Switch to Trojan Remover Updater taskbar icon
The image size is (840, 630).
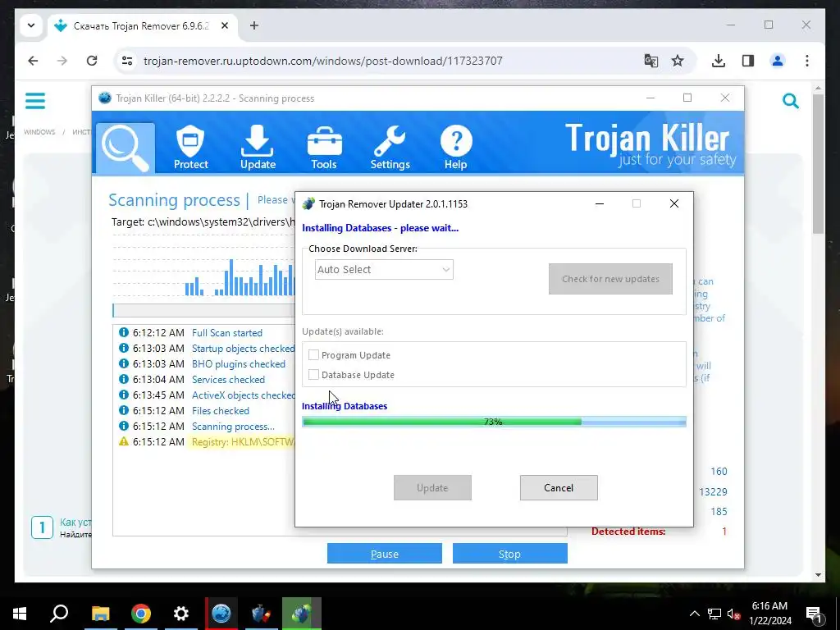302,614
